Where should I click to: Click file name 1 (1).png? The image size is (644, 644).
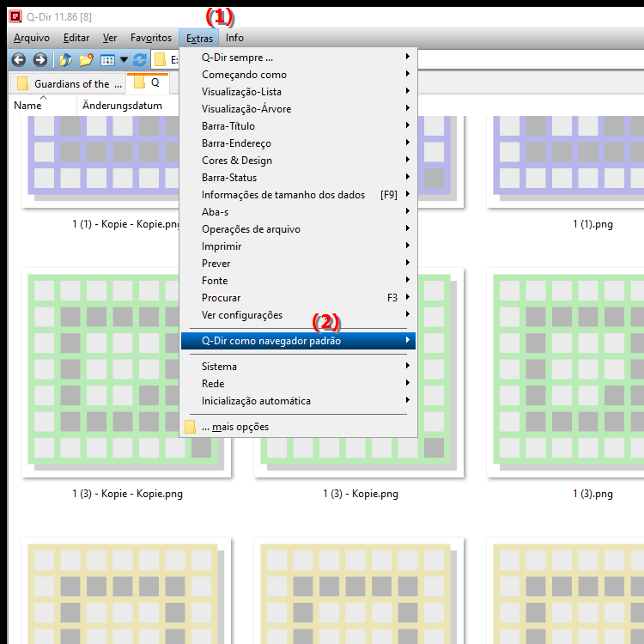point(592,224)
